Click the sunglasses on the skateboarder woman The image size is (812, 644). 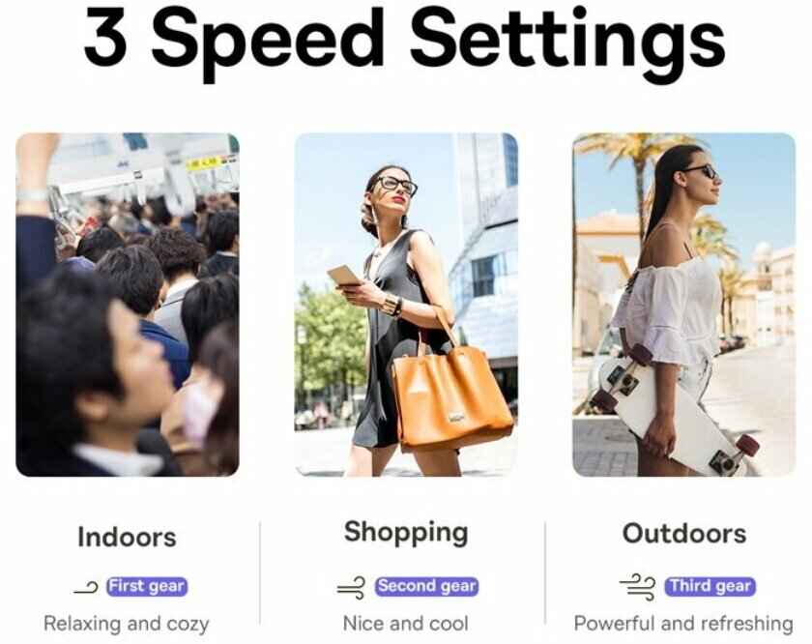[x=701, y=171]
